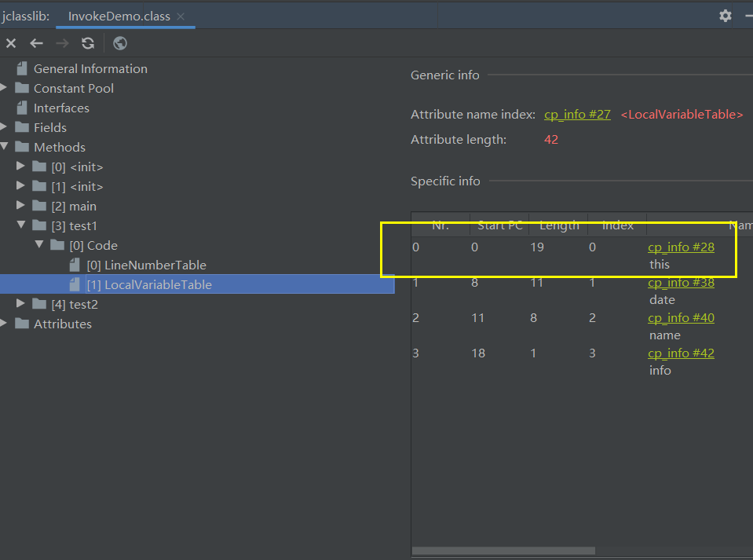
Task: Click the variable name 'info' in table
Action: click(x=660, y=371)
